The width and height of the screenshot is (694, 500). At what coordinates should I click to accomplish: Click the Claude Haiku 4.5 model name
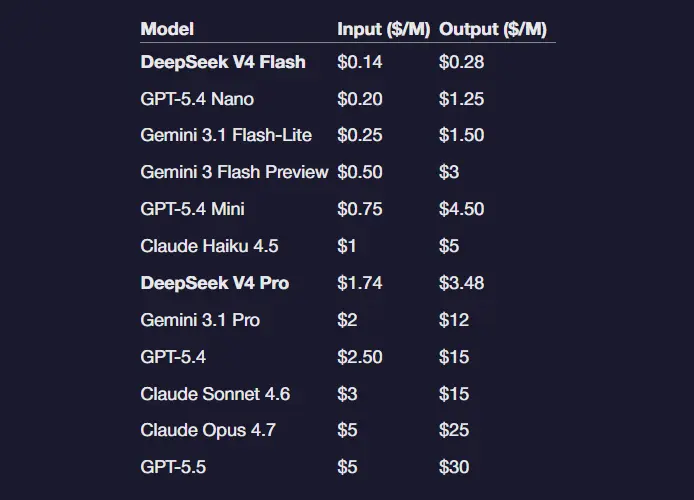coord(211,246)
